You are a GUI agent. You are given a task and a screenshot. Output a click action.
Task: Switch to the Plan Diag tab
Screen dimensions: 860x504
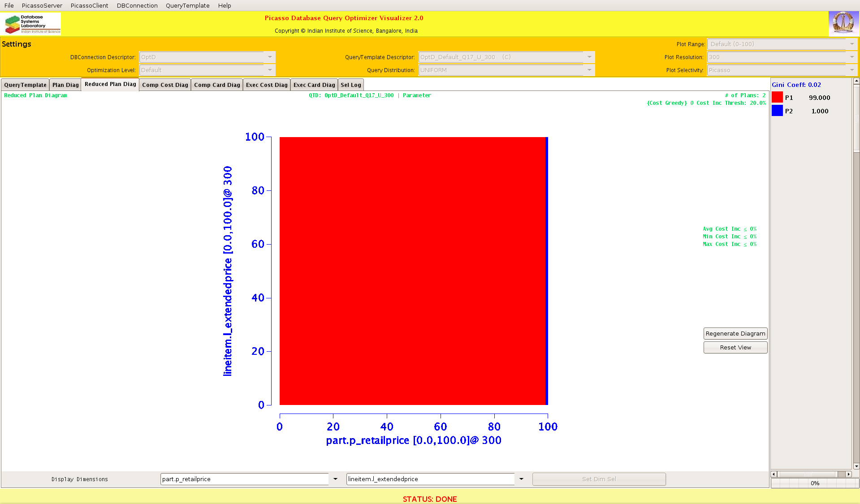coord(65,85)
